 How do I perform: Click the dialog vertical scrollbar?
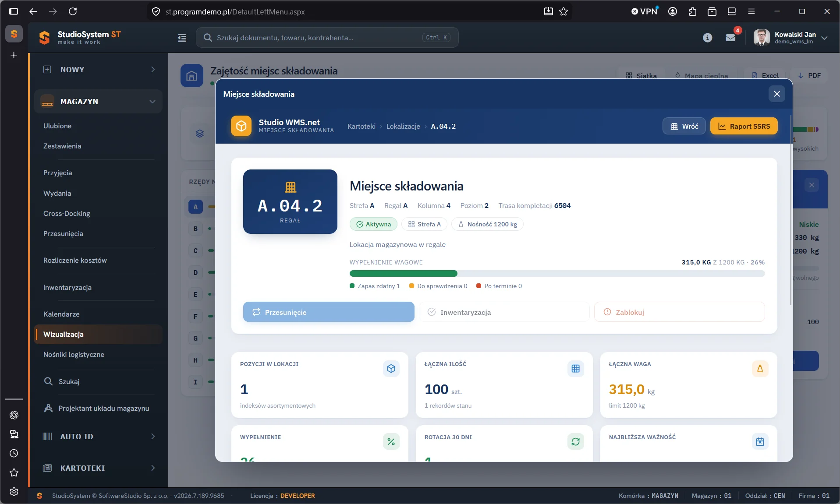(790, 210)
